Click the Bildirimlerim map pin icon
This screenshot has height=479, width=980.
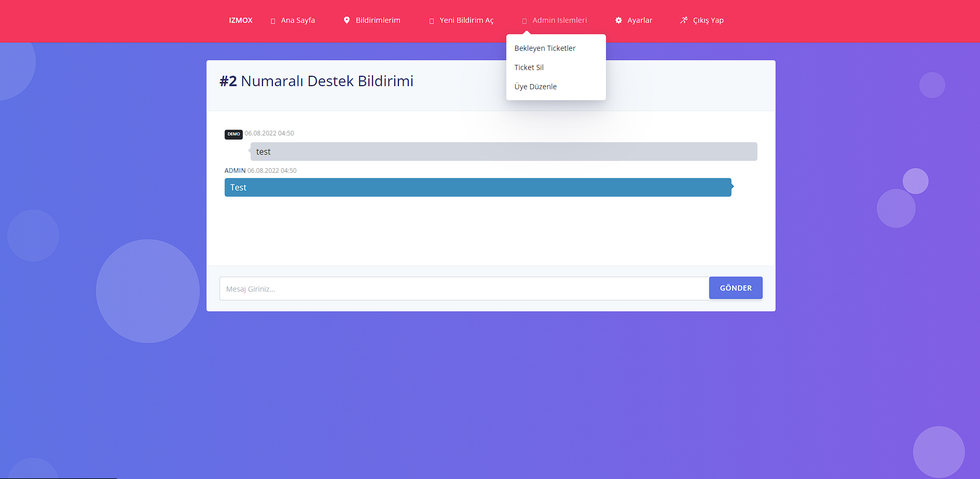click(x=347, y=20)
